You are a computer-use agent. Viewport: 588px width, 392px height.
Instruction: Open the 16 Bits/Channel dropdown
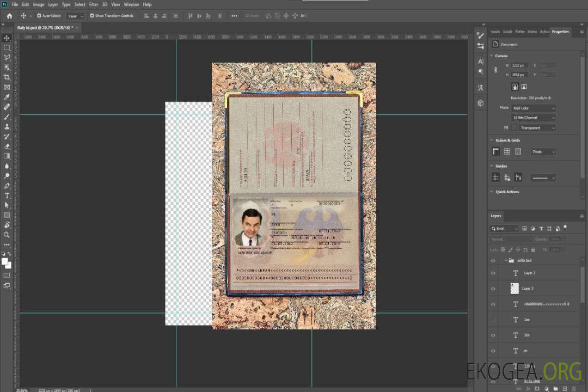click(534, 118)
